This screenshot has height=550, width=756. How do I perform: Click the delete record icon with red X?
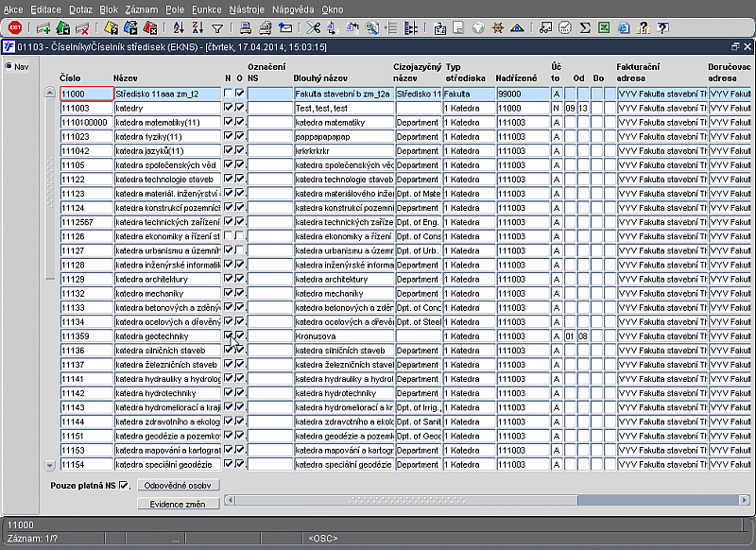click(82, 28)
